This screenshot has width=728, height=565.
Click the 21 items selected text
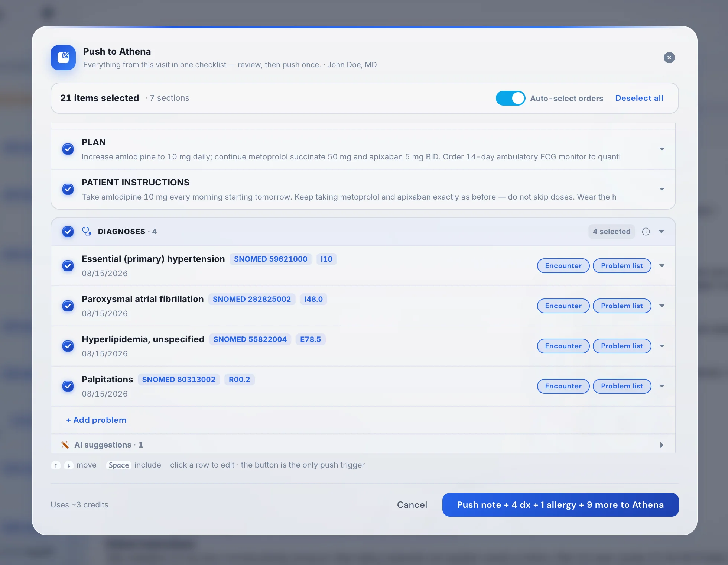click(100, 98)
